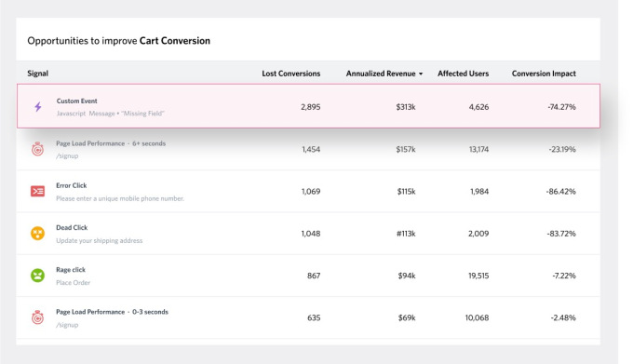Viewport: 633px width, 364px height.
Task: Click the Signal column header
Action: click(x=37, y=74)
